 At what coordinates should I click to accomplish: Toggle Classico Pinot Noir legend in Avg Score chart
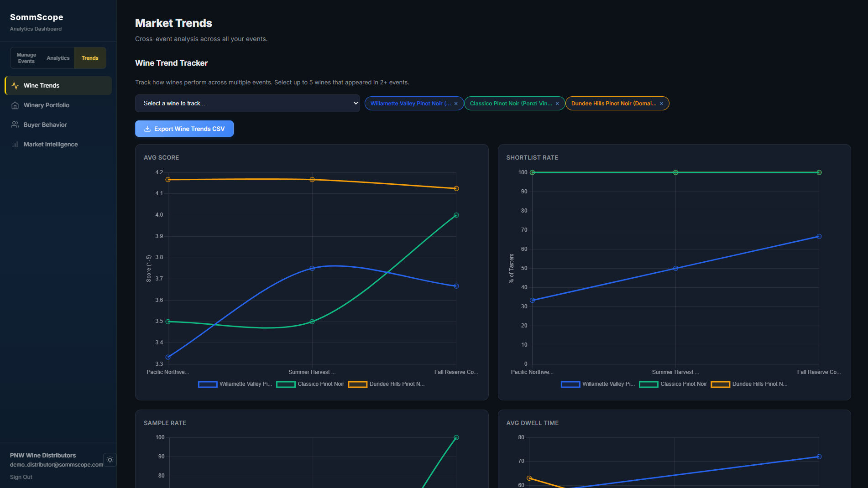tap(310, 384)
